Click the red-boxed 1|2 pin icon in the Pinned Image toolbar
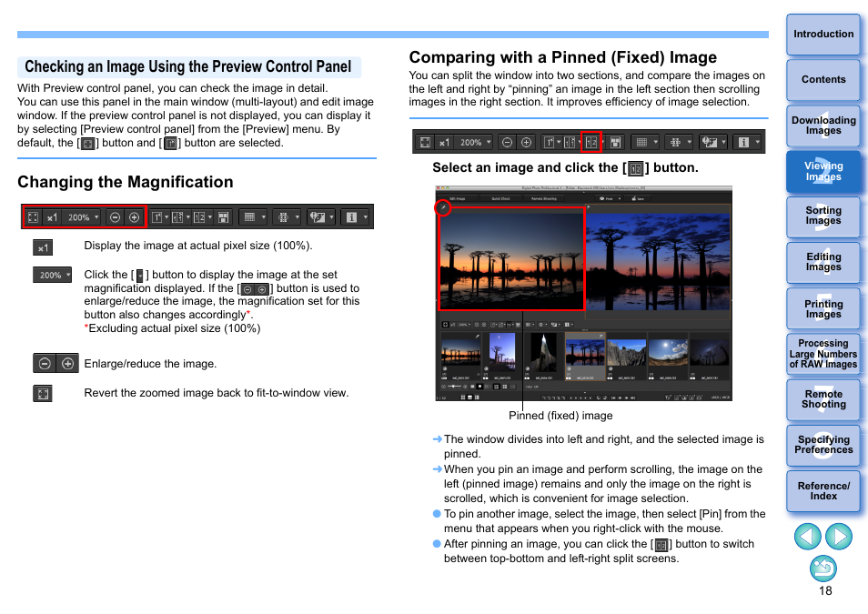The width and height of the screenshot is (868, 614). [591, 142]
